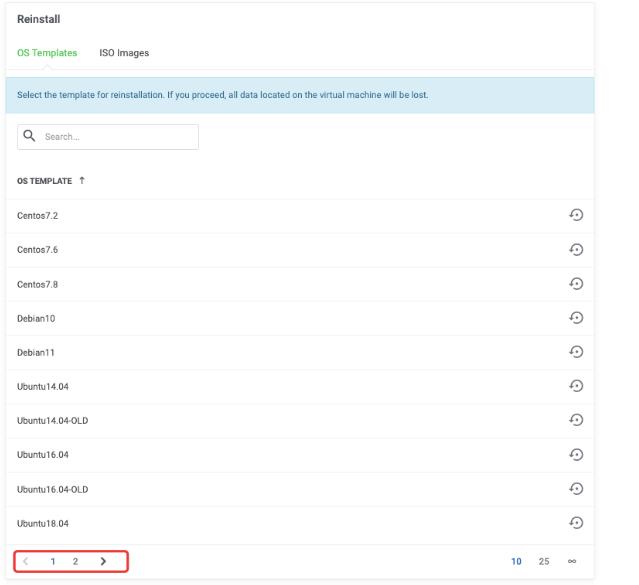Select the OS Templates tab
639x585 pixels.
(x=47, y=53)
